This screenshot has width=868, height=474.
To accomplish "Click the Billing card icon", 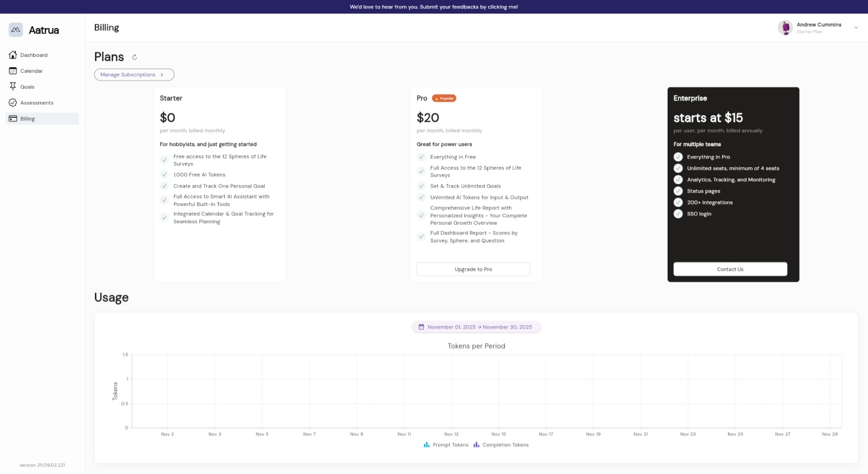I will click(13, 119).
